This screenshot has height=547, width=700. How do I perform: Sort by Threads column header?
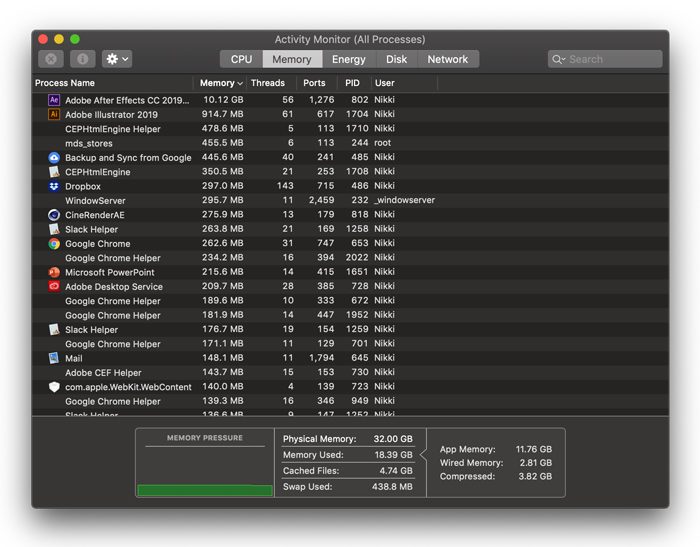click(271, 83)
